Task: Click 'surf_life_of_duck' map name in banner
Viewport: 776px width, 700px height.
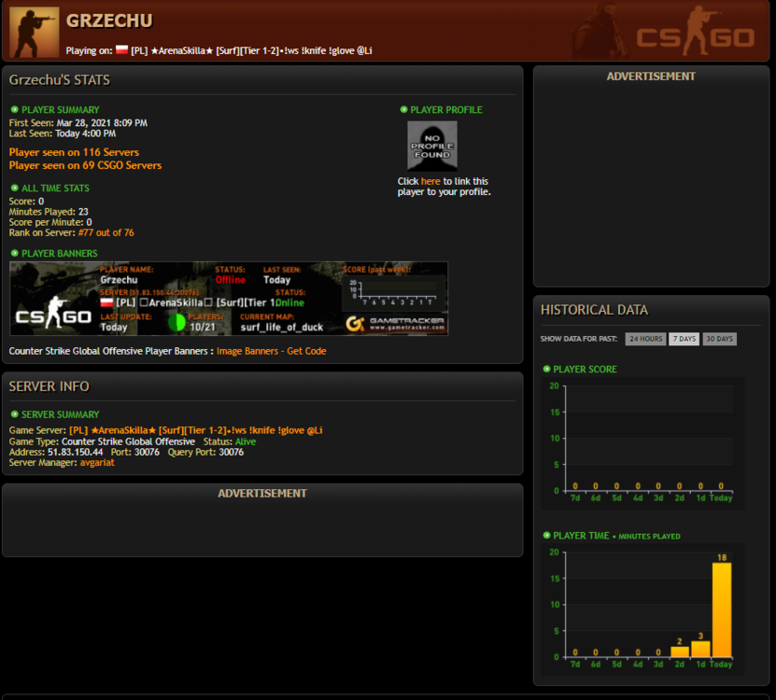Action: [282, 327]
